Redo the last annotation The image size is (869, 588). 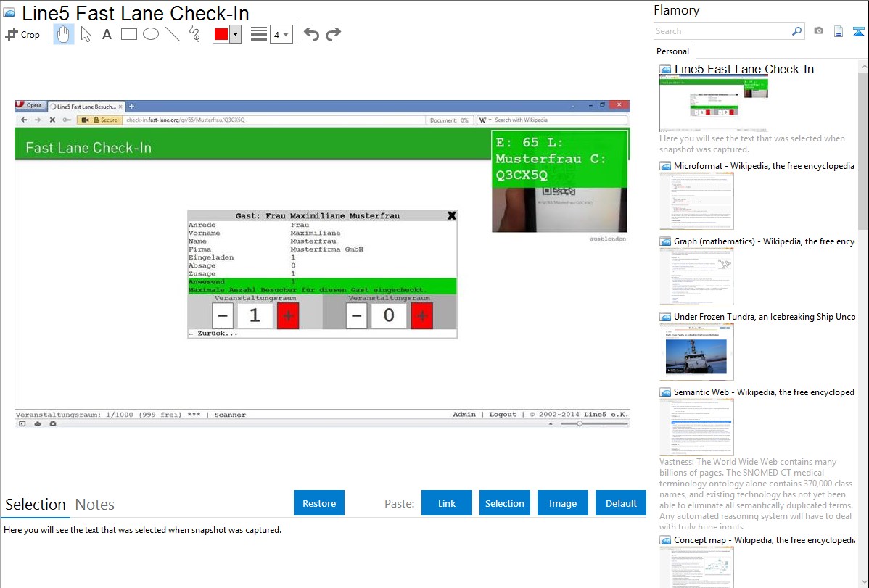click(333, 34)
